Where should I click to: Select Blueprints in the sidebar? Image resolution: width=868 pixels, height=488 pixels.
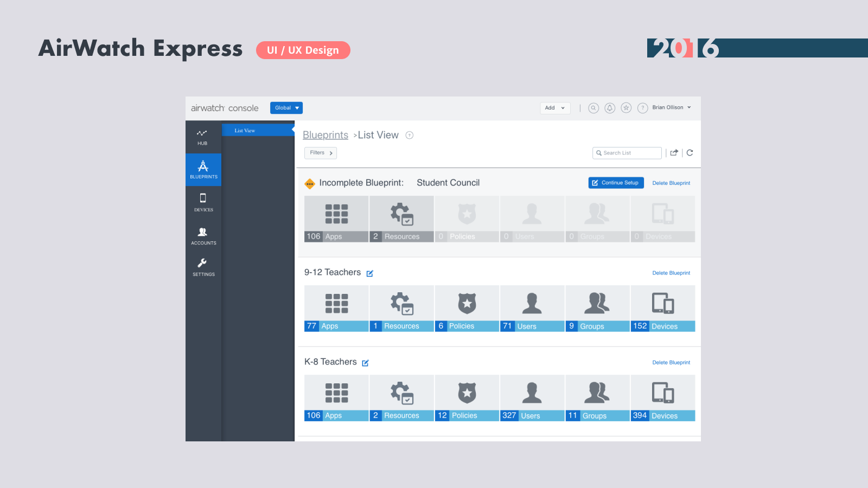203,170
